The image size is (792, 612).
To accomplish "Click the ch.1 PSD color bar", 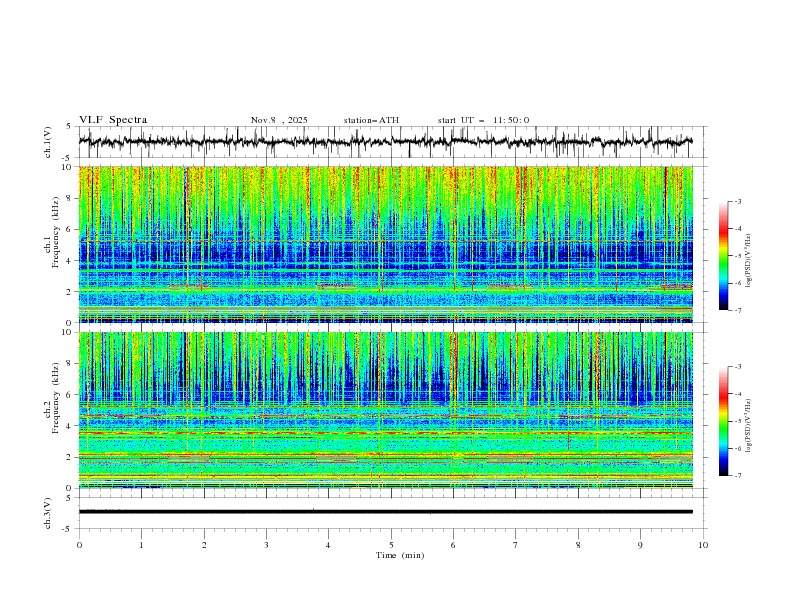I will (x=723, y=256).
